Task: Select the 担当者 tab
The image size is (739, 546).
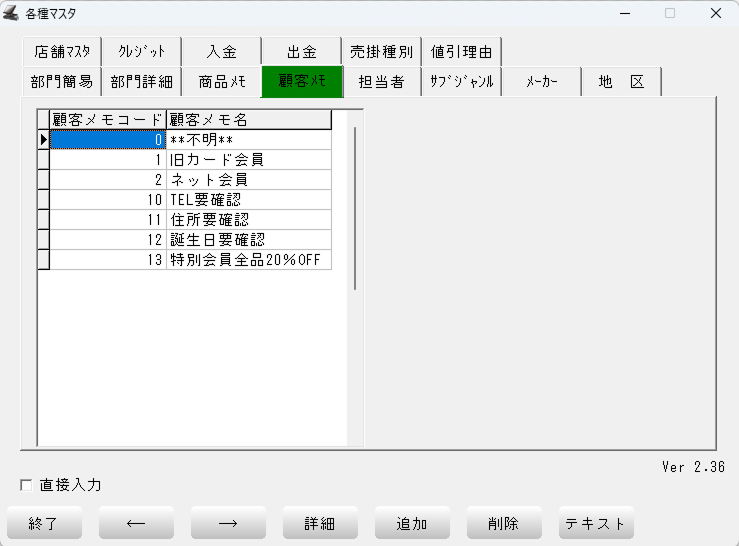Action: click(x=381, y=82)
